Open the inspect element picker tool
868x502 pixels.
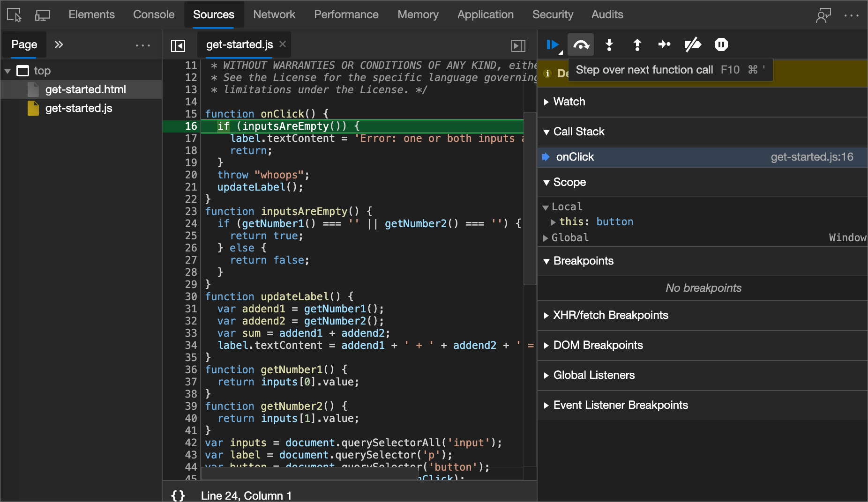(x=14, y=15)
